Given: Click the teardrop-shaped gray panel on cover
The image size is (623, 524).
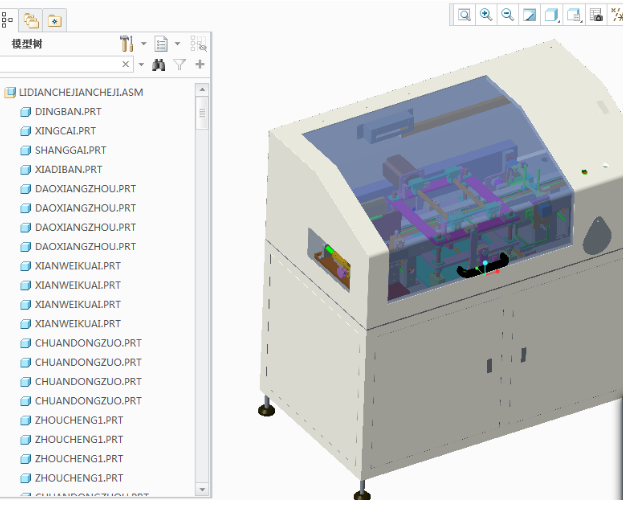Looking at the screenshot, I should [597, 236].
